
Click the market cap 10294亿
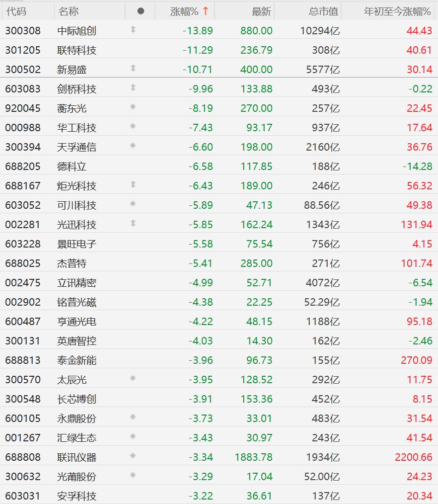pos(320,31)
